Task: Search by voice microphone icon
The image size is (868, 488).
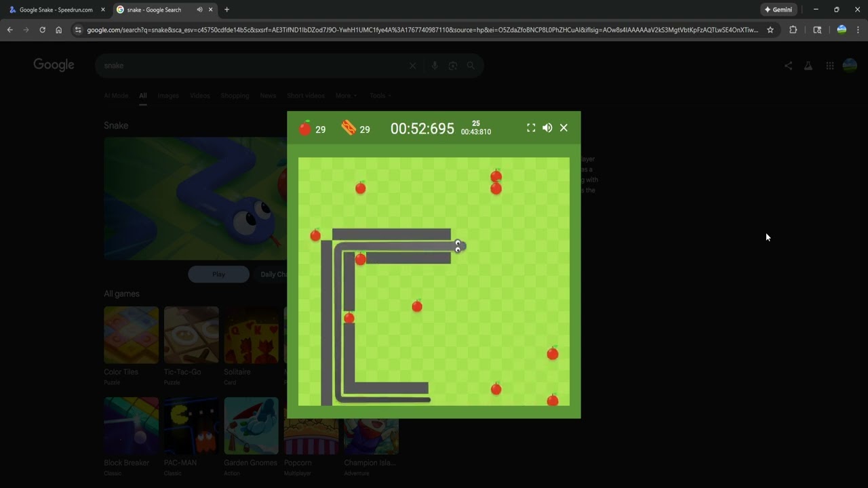Action: click(435, 66)
